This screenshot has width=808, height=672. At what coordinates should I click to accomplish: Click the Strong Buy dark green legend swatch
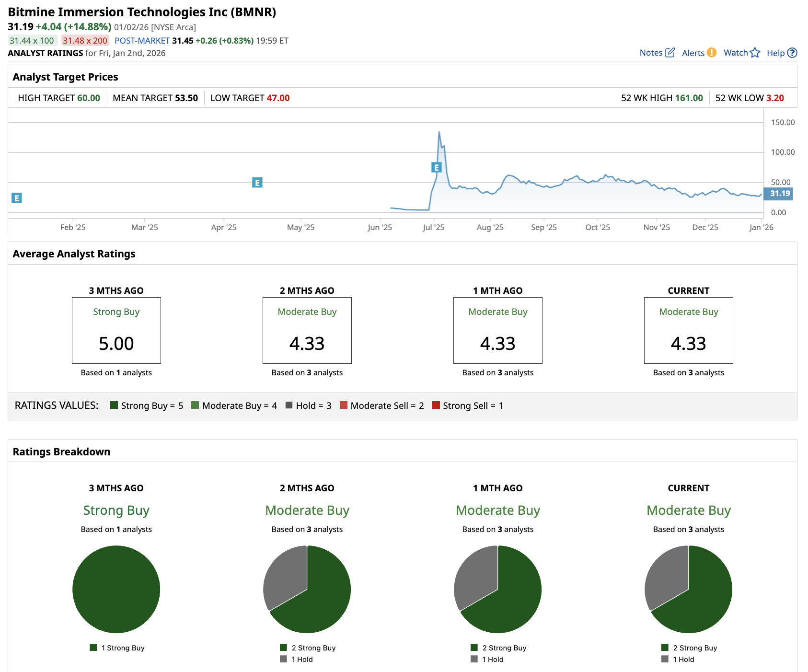(x=114, y=406)
